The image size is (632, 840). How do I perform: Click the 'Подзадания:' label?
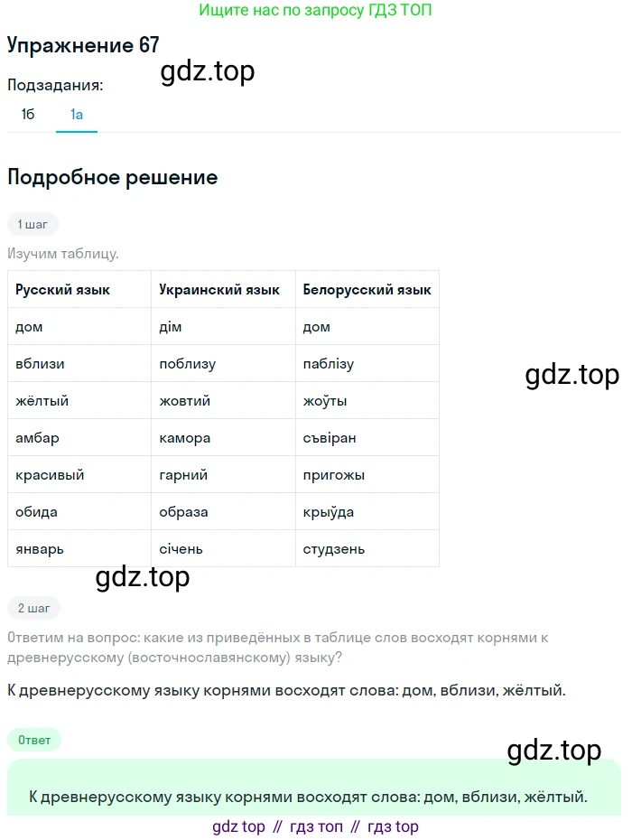pyautogui.click(x=55, y=86)
